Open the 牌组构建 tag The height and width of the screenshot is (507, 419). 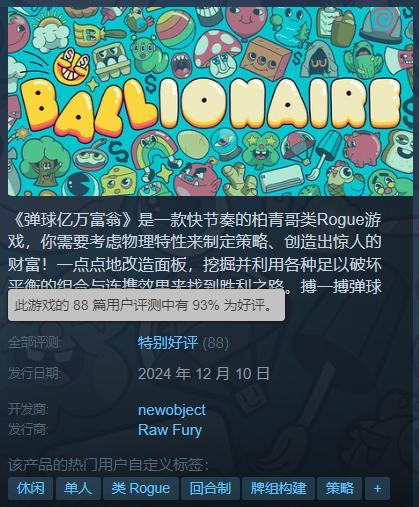(278, 488)
